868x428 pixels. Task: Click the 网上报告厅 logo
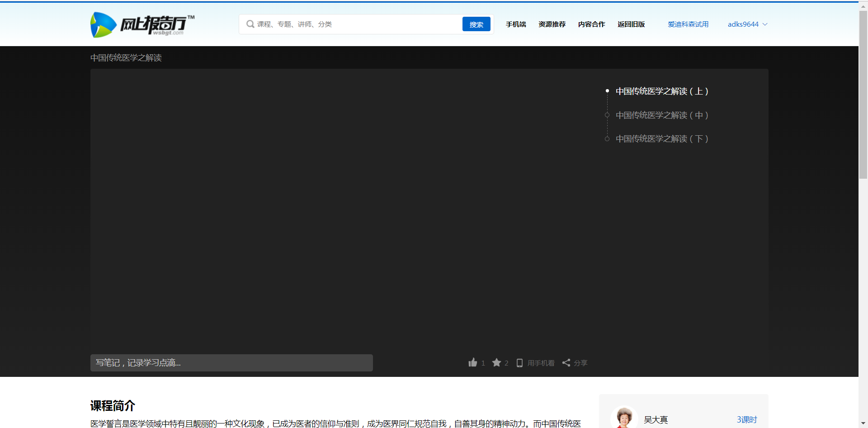[142, 24]
